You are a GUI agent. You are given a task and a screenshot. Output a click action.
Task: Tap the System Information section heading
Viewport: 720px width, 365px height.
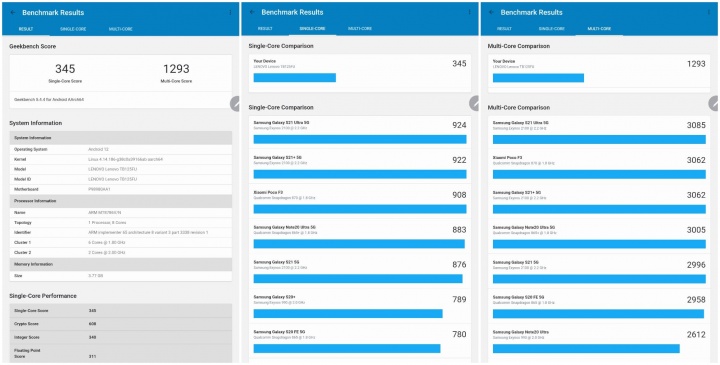(x=35, y=123)
